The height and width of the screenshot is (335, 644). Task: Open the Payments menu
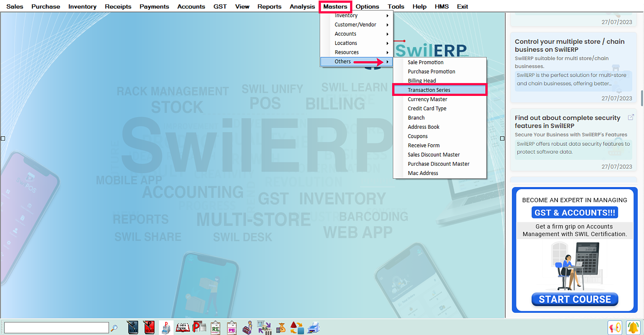click(154, 6)
